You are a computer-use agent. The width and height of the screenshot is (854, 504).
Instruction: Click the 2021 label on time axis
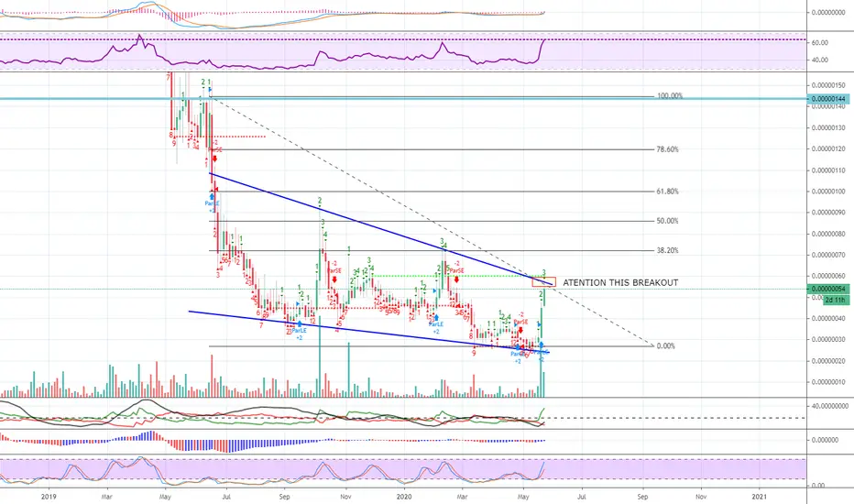click(759, 497)
